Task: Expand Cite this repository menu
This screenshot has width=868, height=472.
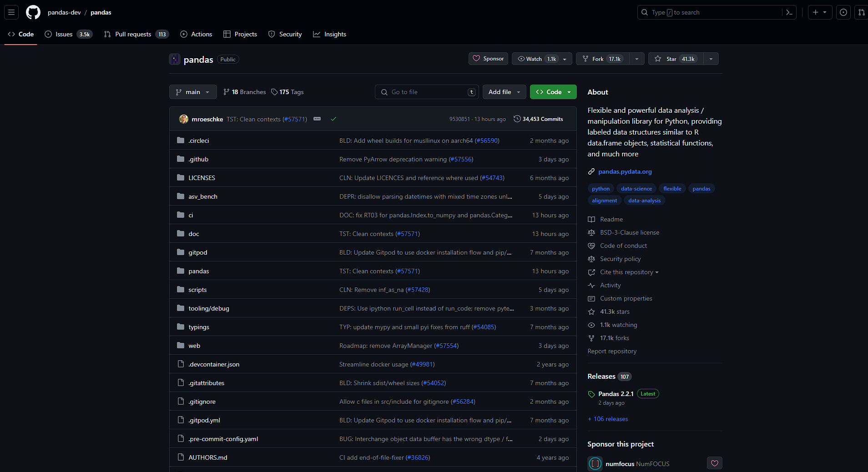Action: click(x=629, y=272)
